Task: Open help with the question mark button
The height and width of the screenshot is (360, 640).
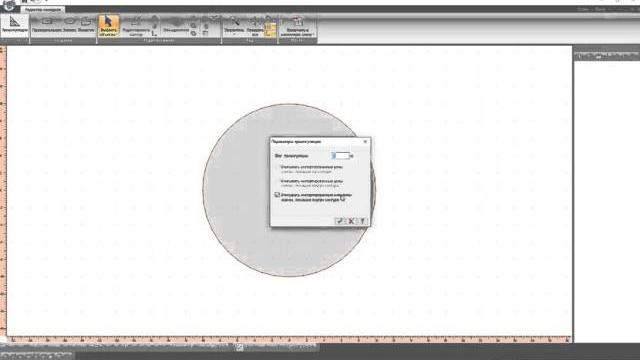Action: [362, 221]
